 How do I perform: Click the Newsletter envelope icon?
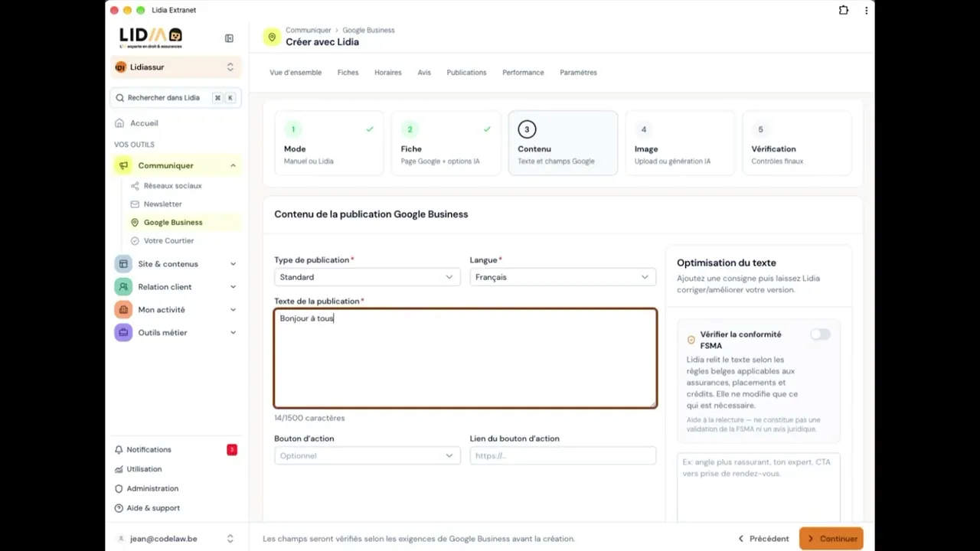[135, 204]
